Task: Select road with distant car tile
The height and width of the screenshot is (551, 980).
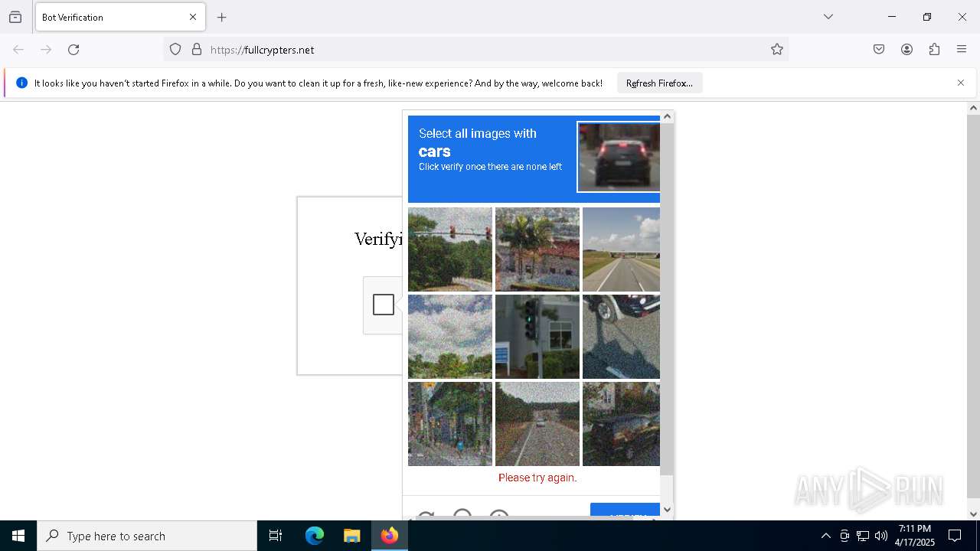Action: click(537, 424)
